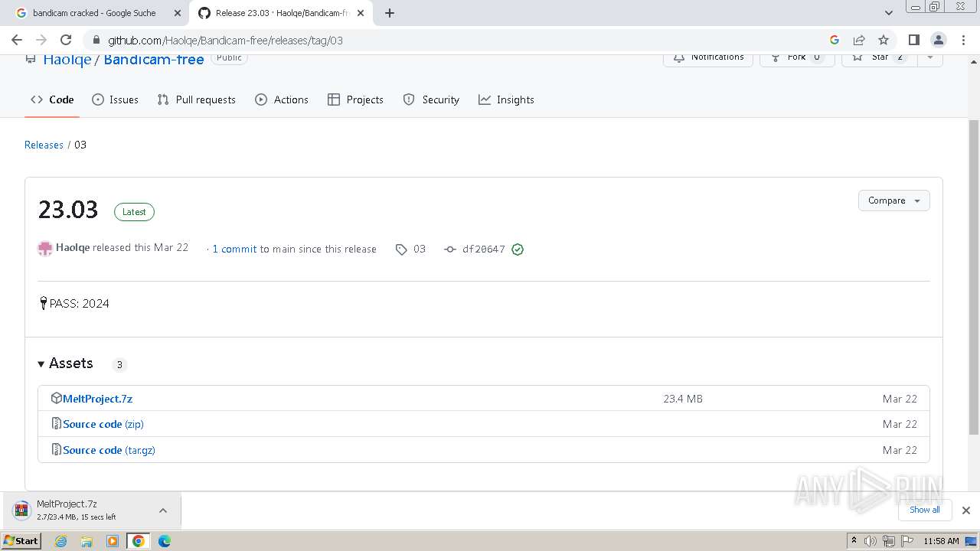Open Microsoft Edge from the taskbar
The width and height of the screenshot is (980, 551).
point(165,541)
